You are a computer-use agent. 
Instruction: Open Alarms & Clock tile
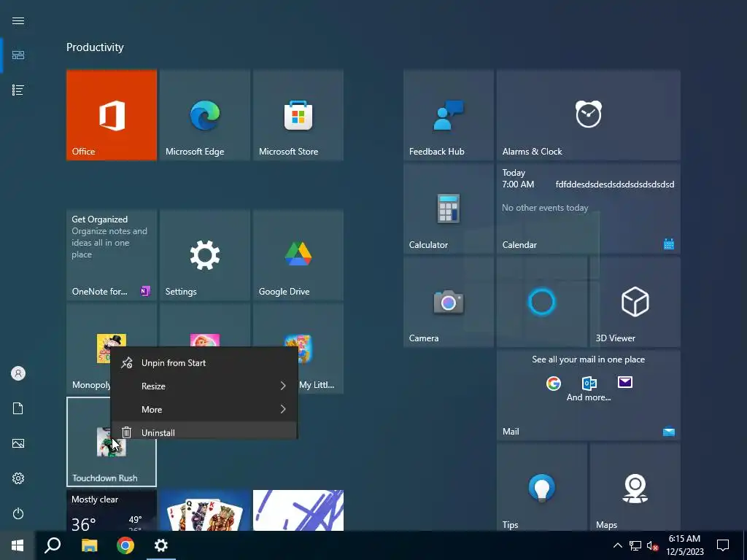pos(589,114)
